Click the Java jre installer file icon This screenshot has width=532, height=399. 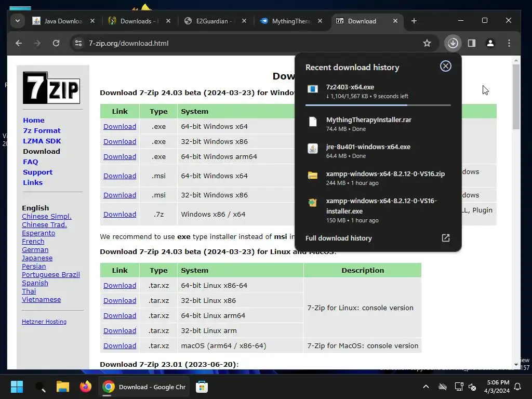click(x=312, y=148)
